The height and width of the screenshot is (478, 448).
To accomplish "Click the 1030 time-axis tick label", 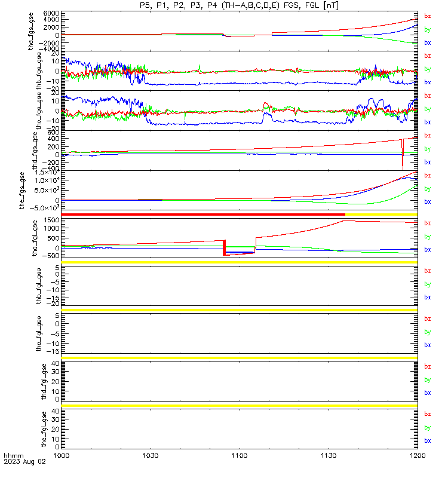I will 151,456.
